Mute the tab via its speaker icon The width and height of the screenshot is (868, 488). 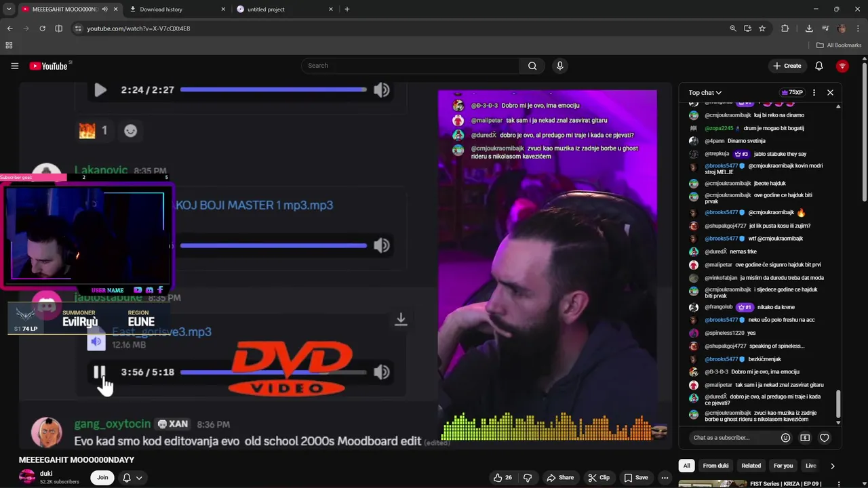click(x=104, y=9)
